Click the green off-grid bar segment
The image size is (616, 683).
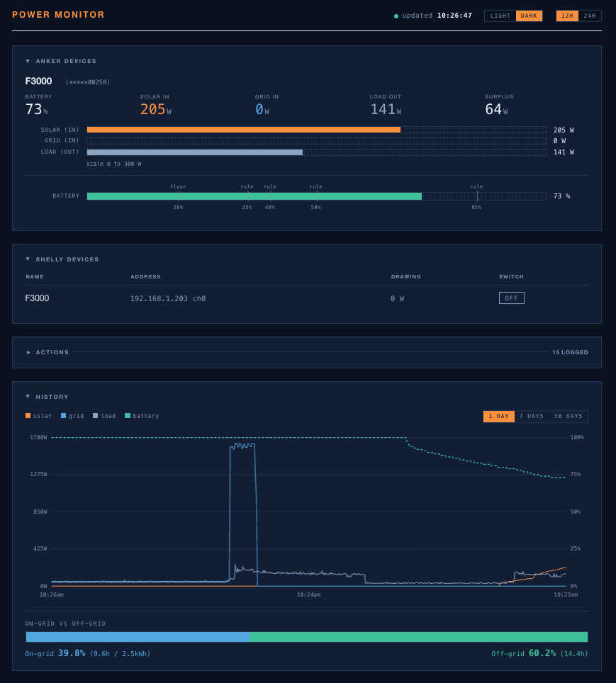(x=419, y=637)
